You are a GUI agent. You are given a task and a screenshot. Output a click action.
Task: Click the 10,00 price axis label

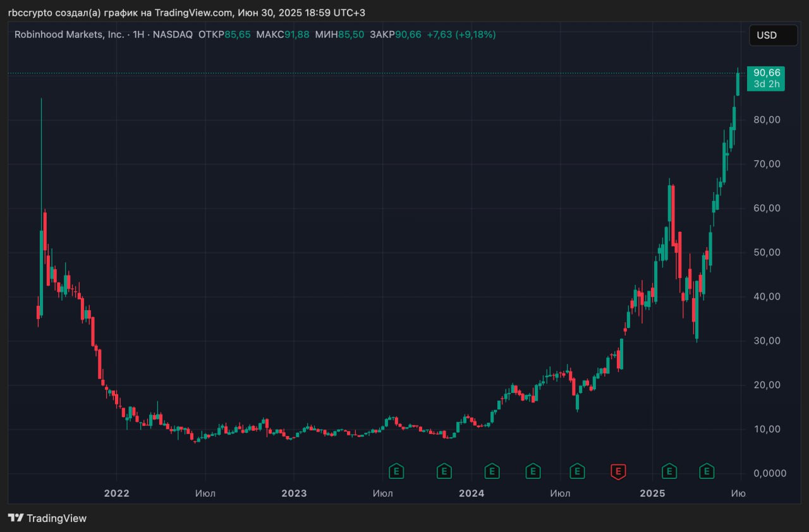(x=767, y=429)
